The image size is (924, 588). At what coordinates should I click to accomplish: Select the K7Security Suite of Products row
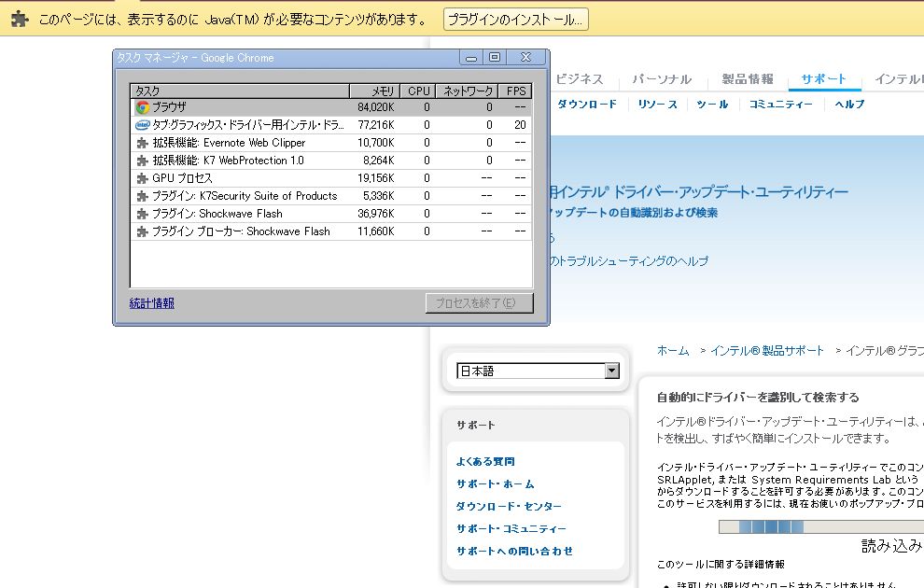pos(331,196)
